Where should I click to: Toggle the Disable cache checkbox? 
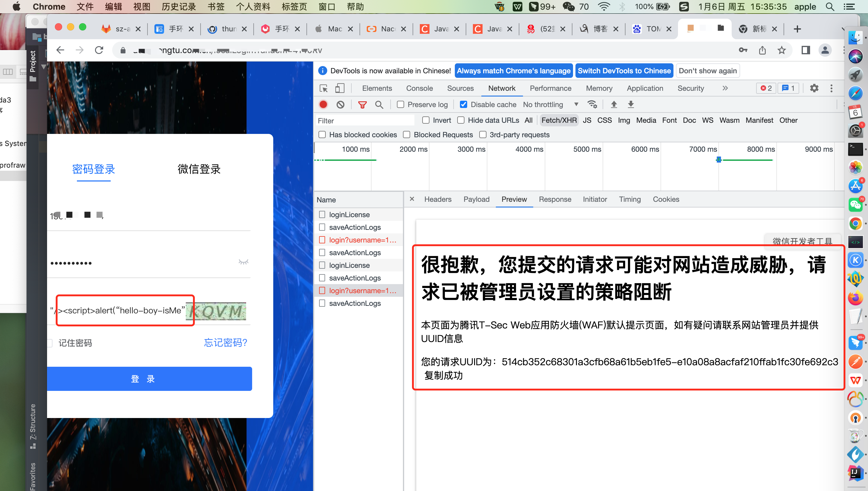464,104
